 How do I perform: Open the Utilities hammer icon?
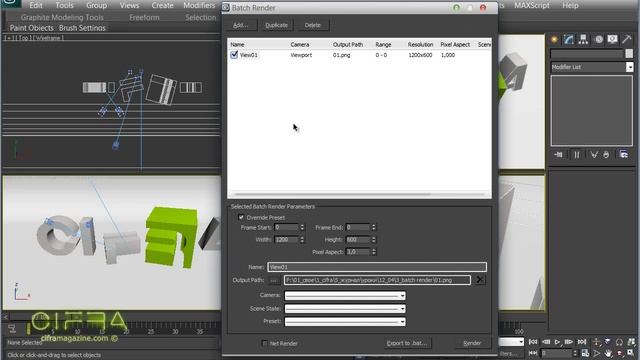pyautogui.click(x=627, y=39)
